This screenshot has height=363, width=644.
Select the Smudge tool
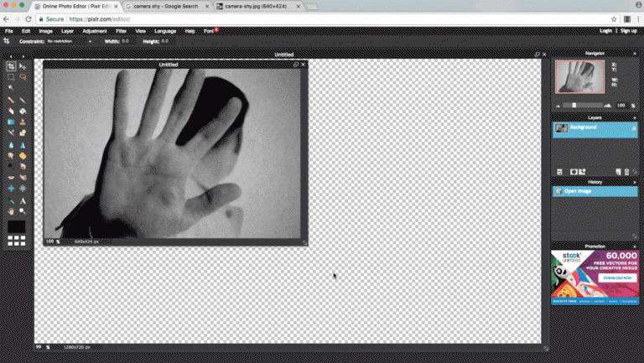[x=11, y=156]
